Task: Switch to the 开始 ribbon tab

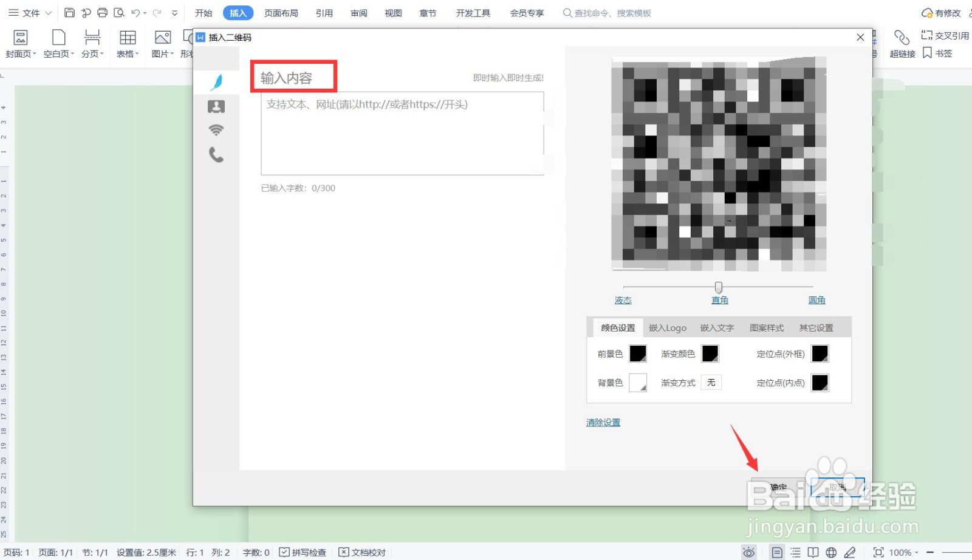Action: [204, 13]
